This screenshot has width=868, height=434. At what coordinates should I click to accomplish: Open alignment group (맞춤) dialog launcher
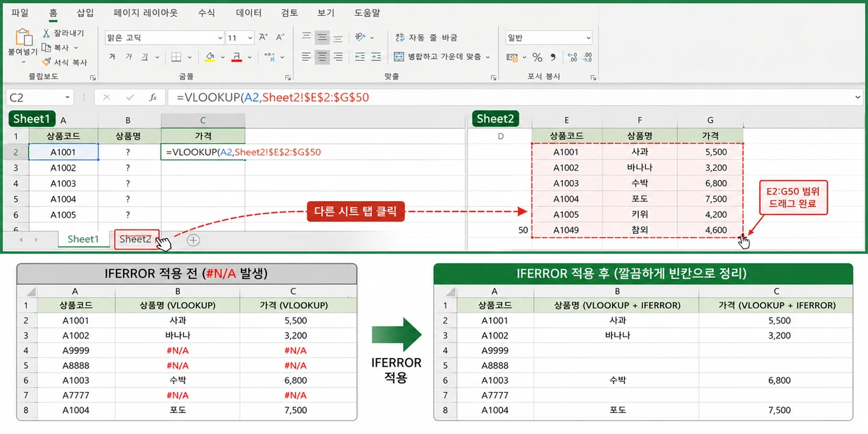494,77
